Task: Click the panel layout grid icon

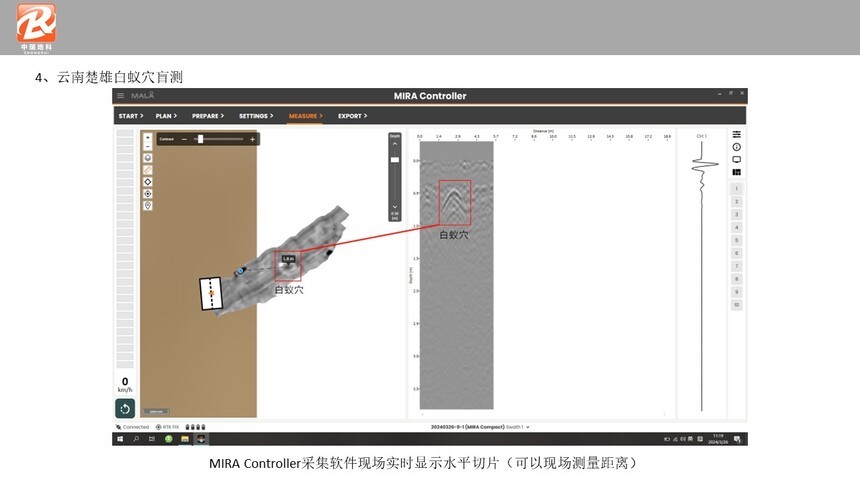Action: point(737,172)
